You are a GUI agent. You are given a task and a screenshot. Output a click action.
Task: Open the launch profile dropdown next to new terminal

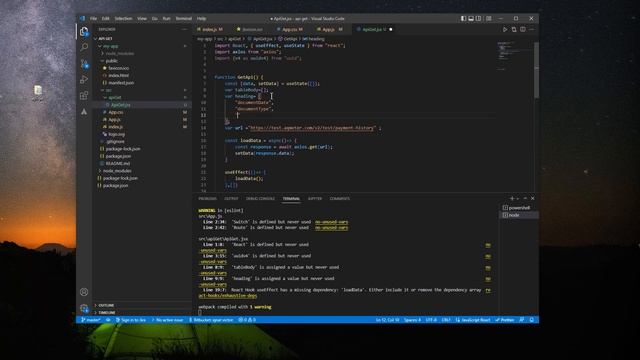pos(518,198)
